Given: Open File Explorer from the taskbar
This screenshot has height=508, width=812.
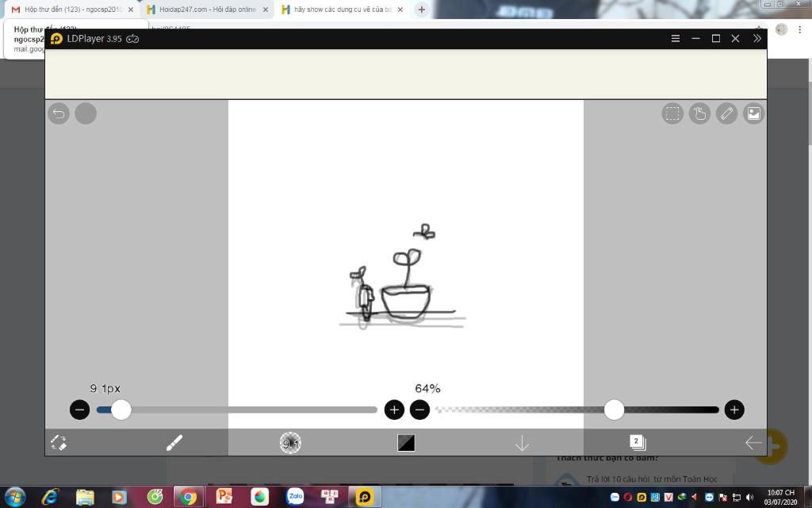Looking at the screenshot, I should (x=85, y=497).
